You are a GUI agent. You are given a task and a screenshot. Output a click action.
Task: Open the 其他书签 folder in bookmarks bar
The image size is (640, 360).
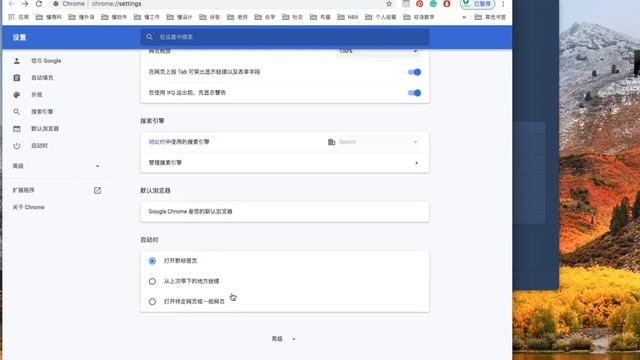490,17
